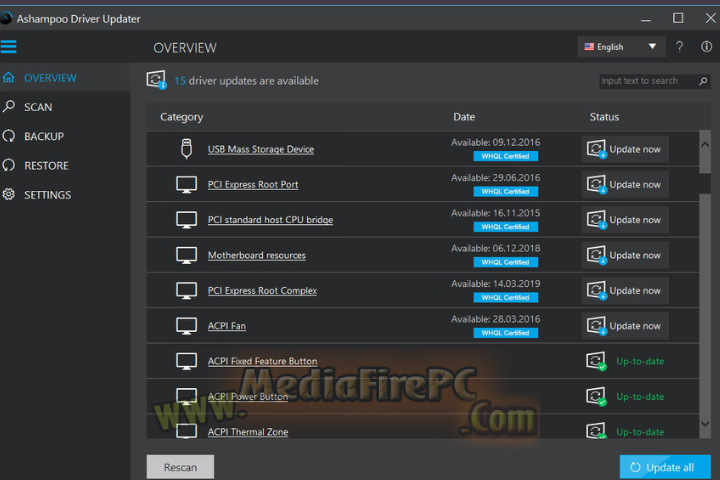Open PCI Express Root Complex link

click(262, 291)
